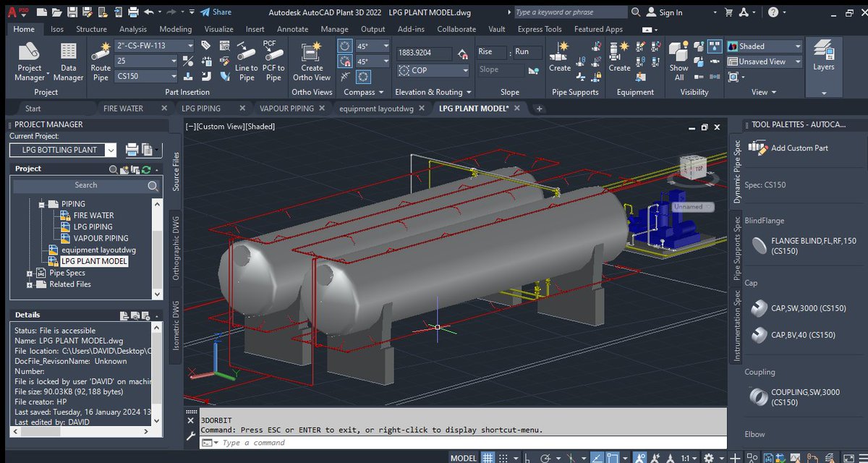Expand the Pipe Specs tree node
Viewport: 868px width, 463px height.
coord(30,273)
